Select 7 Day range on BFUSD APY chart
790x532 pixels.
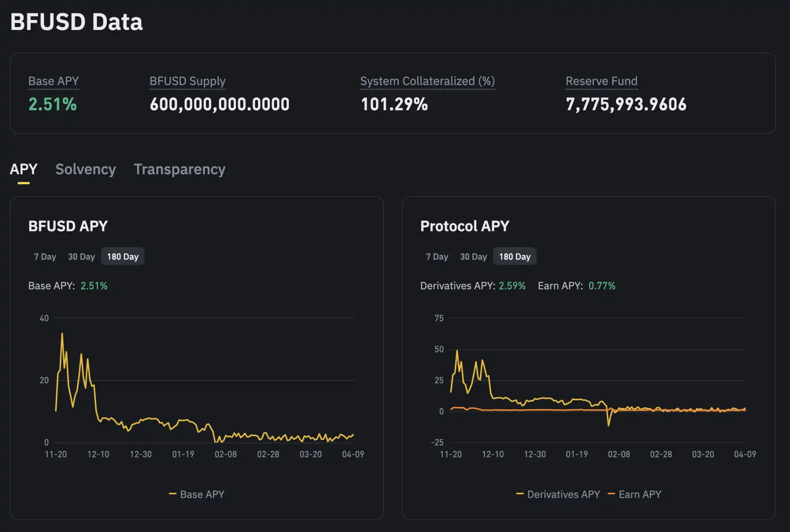coord(44,256)
